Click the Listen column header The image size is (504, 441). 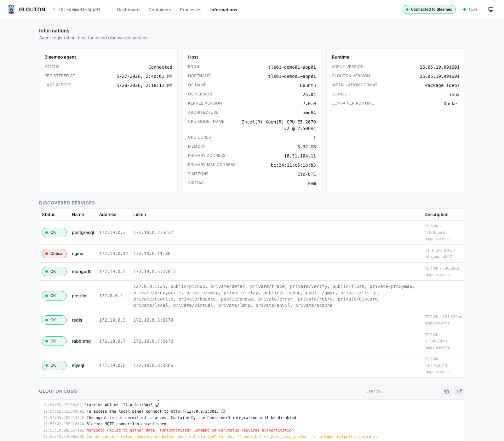point(140,215)
